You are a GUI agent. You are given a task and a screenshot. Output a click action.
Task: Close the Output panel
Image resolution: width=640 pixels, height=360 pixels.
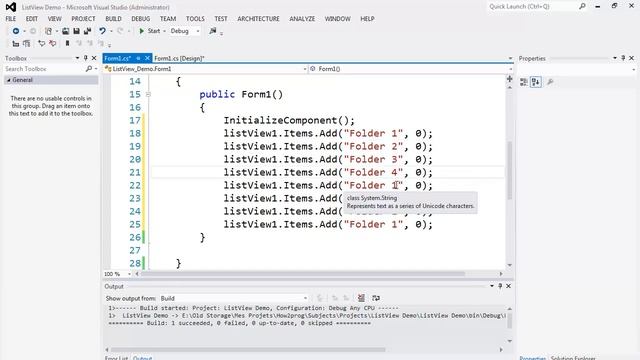[x=509, y=286]
